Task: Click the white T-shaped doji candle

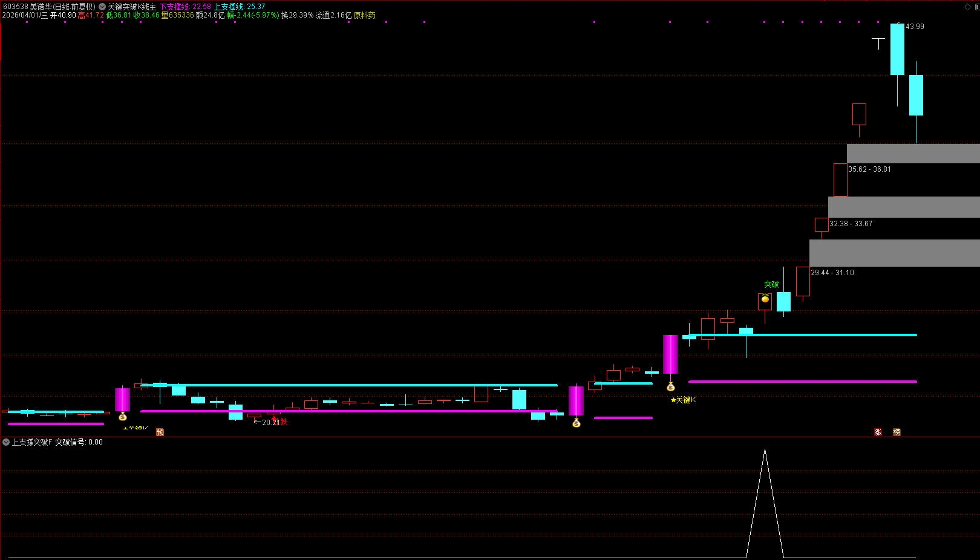Action: tap(878, 43)
